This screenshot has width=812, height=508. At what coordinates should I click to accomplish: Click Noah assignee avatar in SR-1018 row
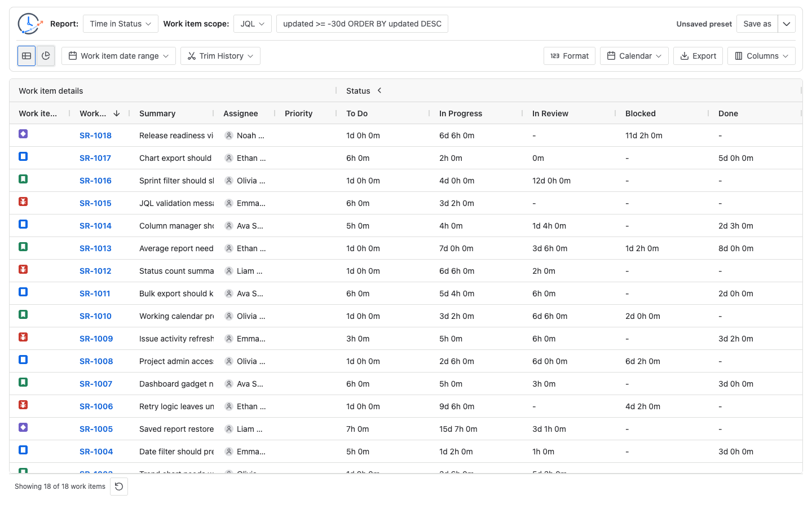[x=229, y=135]
